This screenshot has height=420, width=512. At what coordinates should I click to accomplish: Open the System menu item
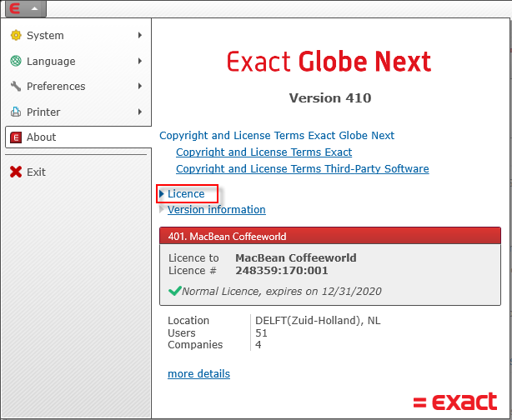pos(78,35)
